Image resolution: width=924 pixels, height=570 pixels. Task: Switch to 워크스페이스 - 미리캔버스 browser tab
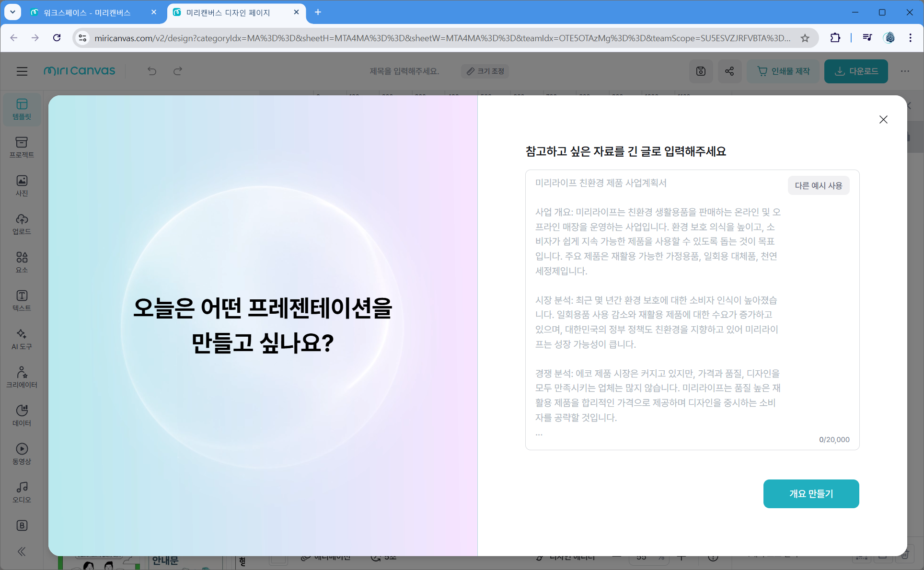[87, 12]
